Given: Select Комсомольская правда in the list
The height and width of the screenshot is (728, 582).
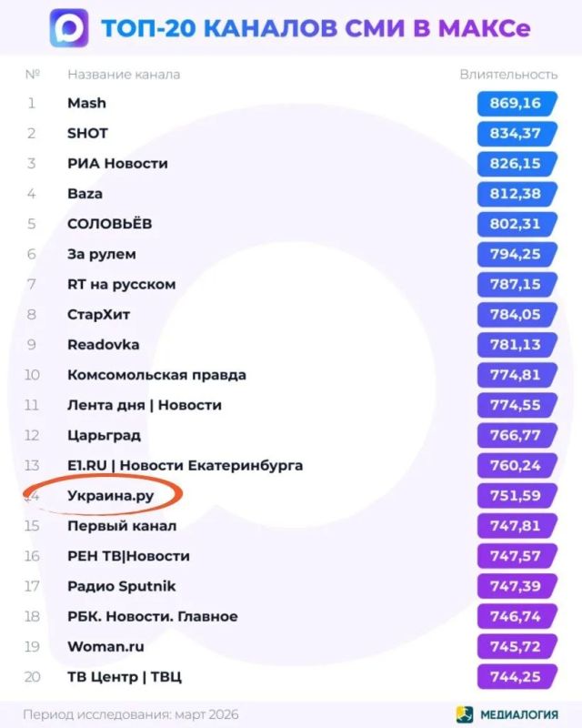Looking at the screenshot, I should click(157, 375).
